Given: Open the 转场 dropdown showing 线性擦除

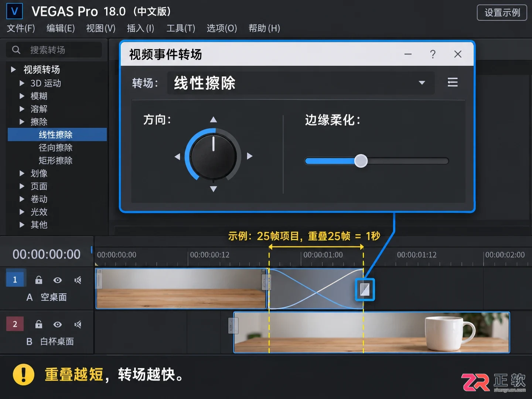Looking at the screenshot, I should (301, 83).
